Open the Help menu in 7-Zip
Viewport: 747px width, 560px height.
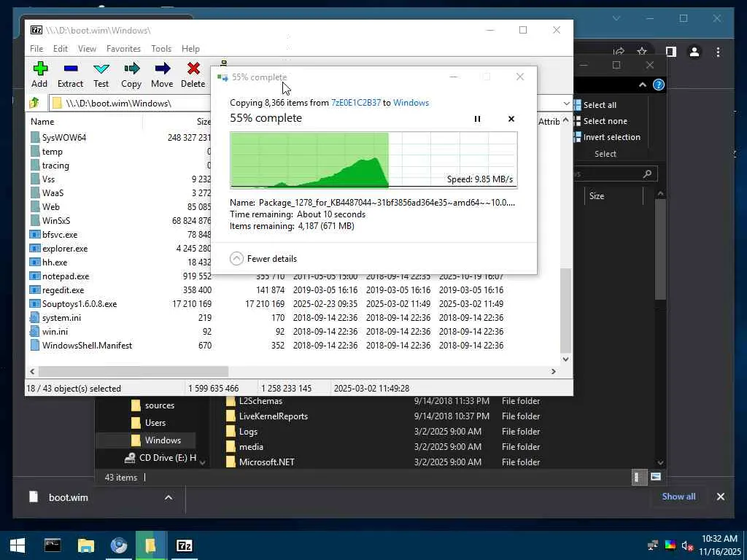click(x=190, y=49)
